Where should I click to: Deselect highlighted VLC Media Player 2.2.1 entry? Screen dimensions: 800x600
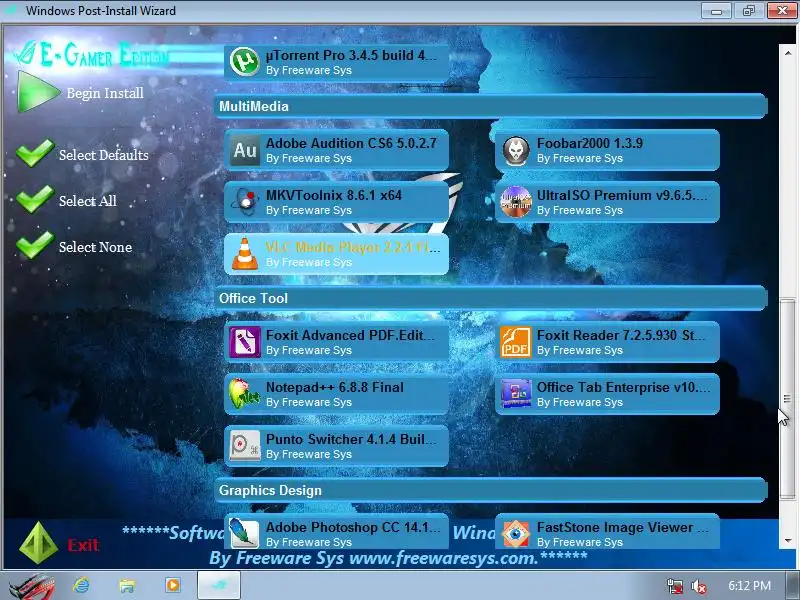(336, 254)
